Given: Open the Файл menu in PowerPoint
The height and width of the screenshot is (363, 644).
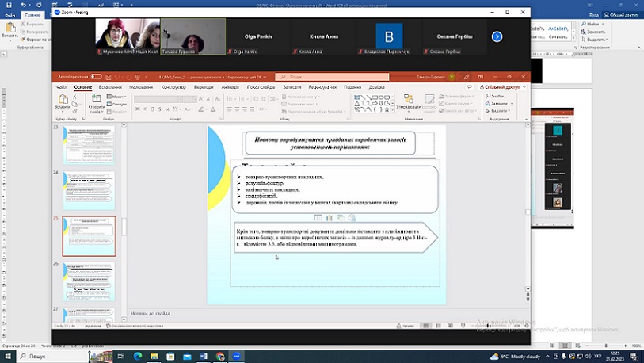Looking at the screenshot, I should [x=61, y=87].
